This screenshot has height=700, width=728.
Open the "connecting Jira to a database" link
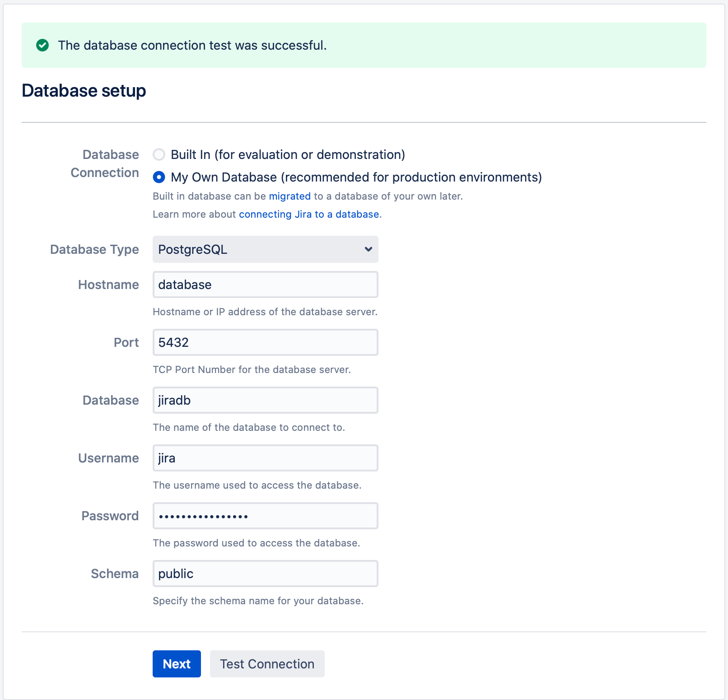pos(309,214)
